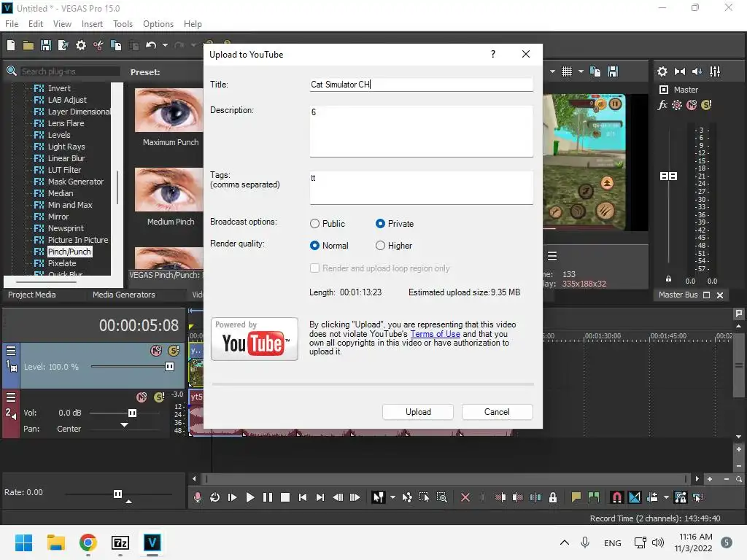The height and width of the screenshot is (560, 747).
Task: Toggle Loop Playback in transport bar
Action: tap(215, 497)
